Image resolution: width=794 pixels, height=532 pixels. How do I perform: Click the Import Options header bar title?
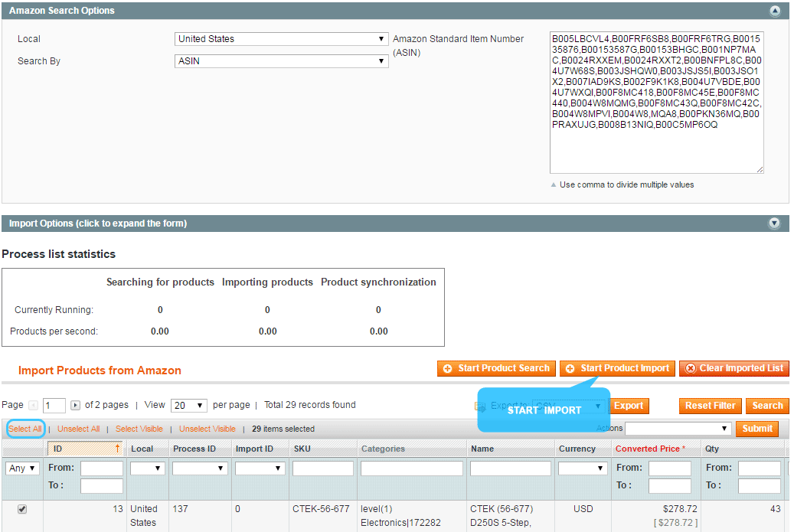coord(98,224)
